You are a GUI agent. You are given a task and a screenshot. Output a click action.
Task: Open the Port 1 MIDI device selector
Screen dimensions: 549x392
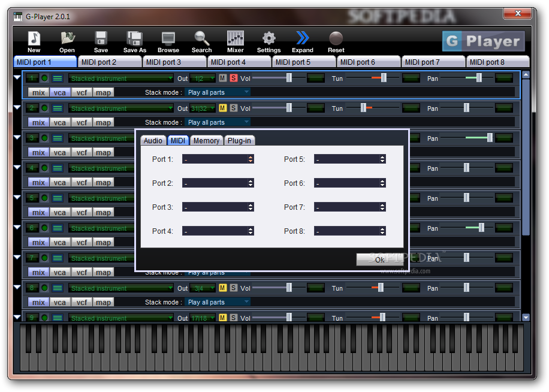(218, 159)
